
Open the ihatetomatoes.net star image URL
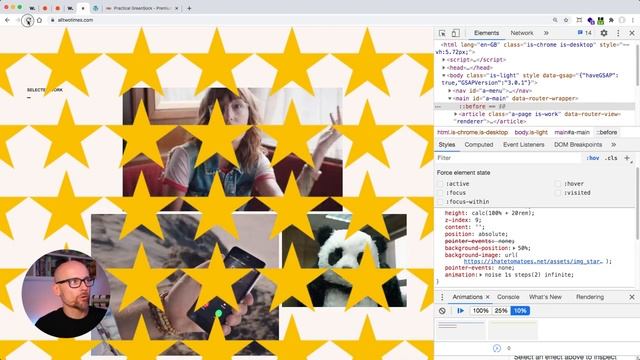[x=533, y=262]
